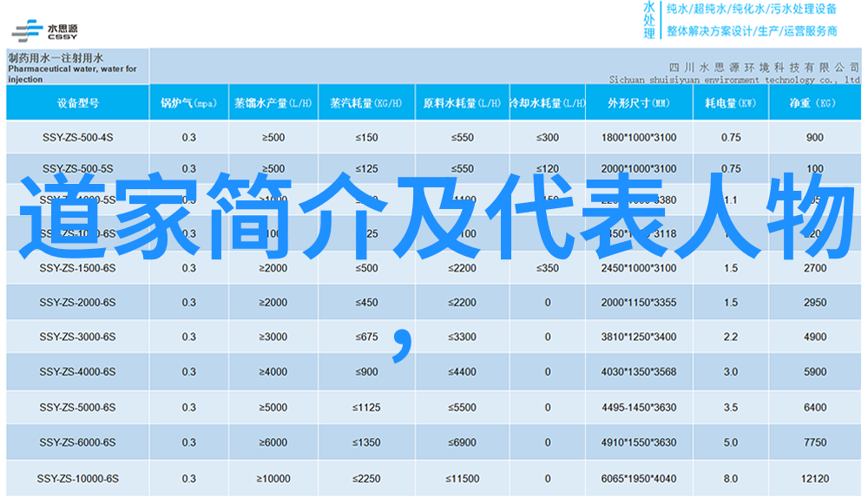Select the 原料水耗量(L/H) column header
The height and width of the screenshot is (504, 868).
pyautogui.click(x=462, y=102)
